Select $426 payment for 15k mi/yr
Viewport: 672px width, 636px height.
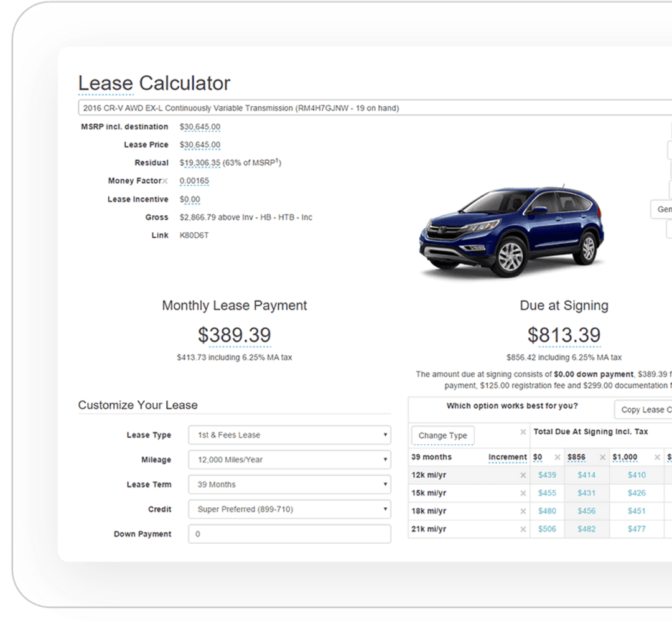tap(637, 493)
